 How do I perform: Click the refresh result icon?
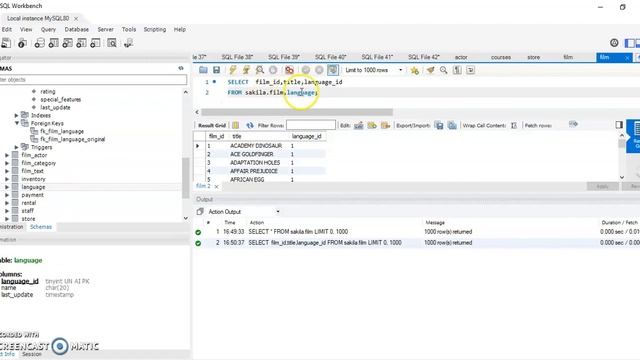[x=250, y=125]
